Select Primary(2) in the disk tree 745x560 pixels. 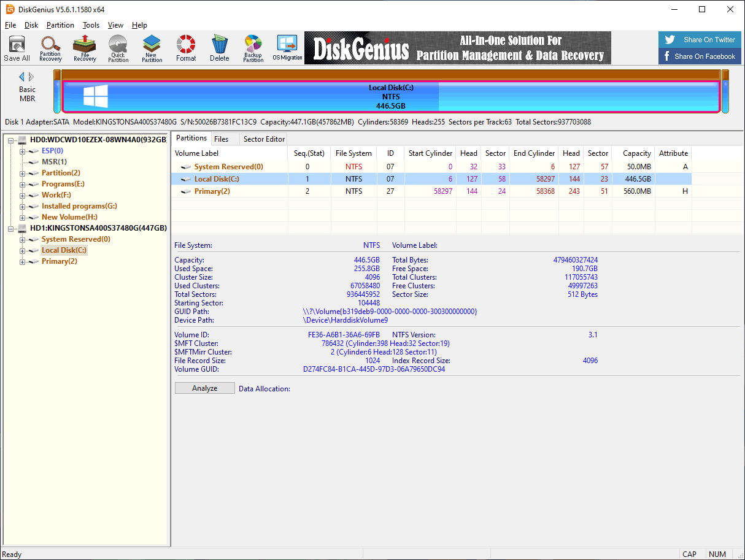[x=59, y=261]
